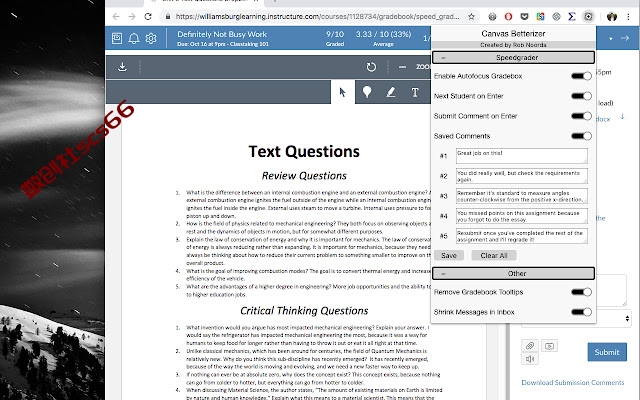The height and width of the screenshot is (400, 640).
Task: Click the site security padlock icon
Action: 167,16
